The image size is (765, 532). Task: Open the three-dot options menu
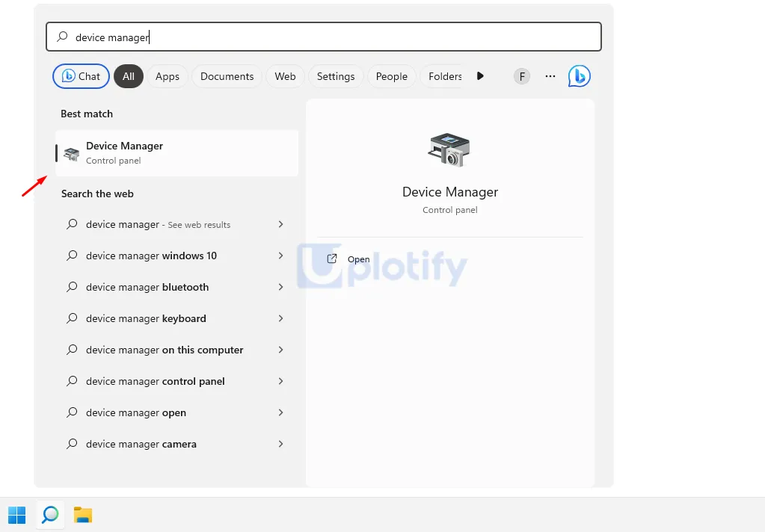550,76
